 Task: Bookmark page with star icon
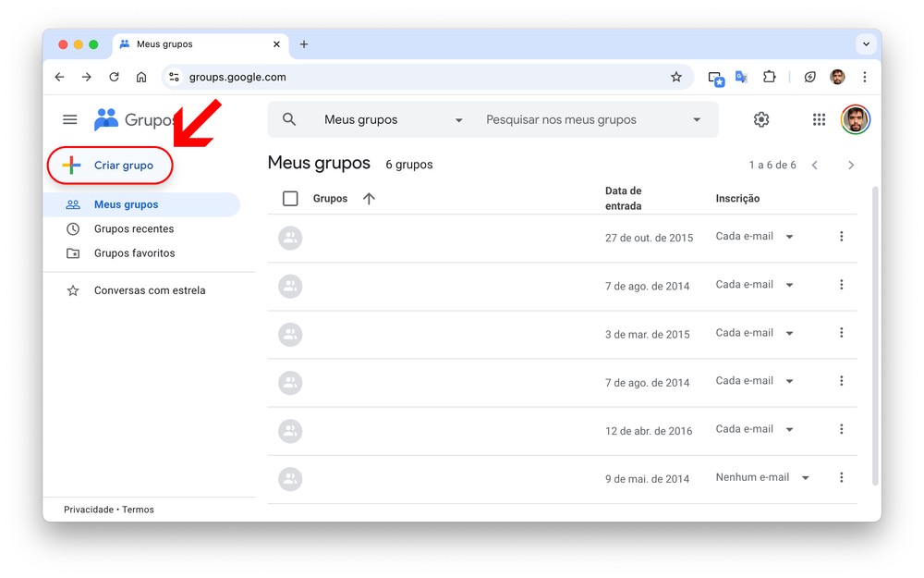676,78
